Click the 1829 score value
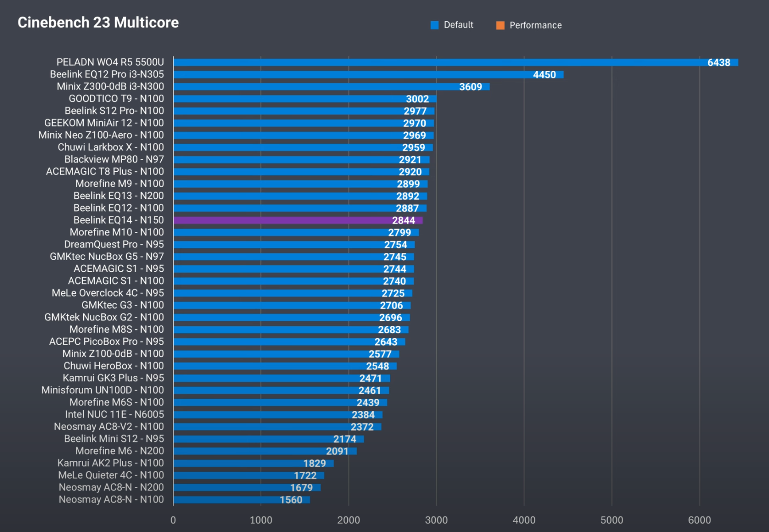This screenshot has height=532, width=769. pyautogui.click(x=315, y=463)
